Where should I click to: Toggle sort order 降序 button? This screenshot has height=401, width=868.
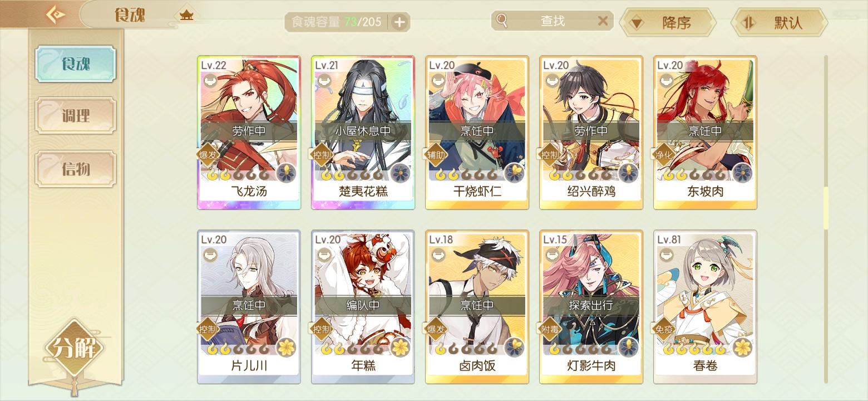click(x=668, y=23)
